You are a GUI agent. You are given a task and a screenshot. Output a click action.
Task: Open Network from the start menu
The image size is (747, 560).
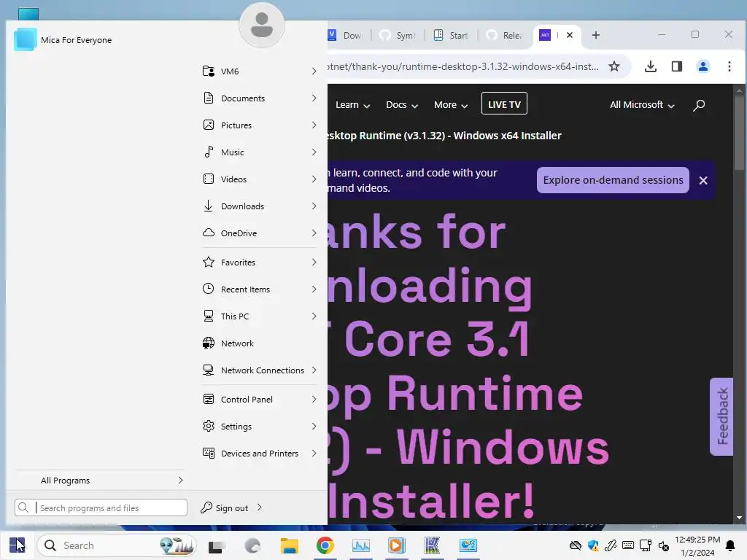pos(260,343)
